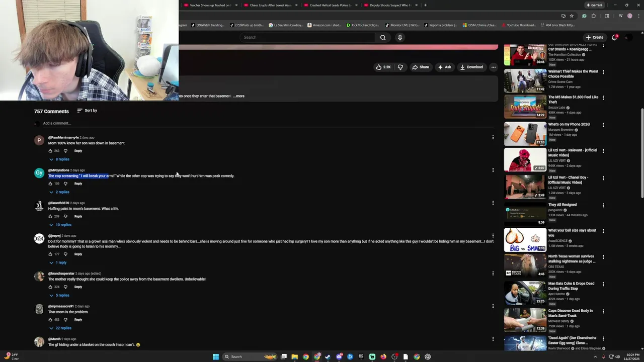Like the Huffing paint comment
The width and height of the screenshot is (644, 362).
click(50, 216)
